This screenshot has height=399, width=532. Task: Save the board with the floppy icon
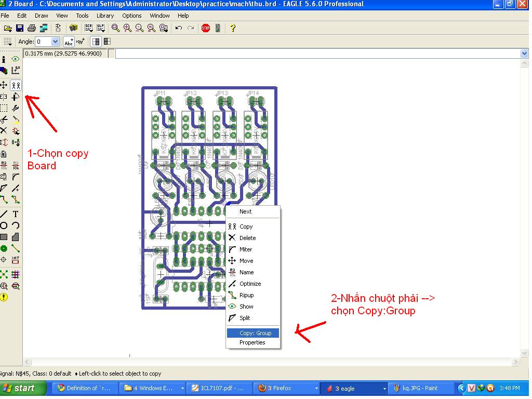[x=20, y=28]
